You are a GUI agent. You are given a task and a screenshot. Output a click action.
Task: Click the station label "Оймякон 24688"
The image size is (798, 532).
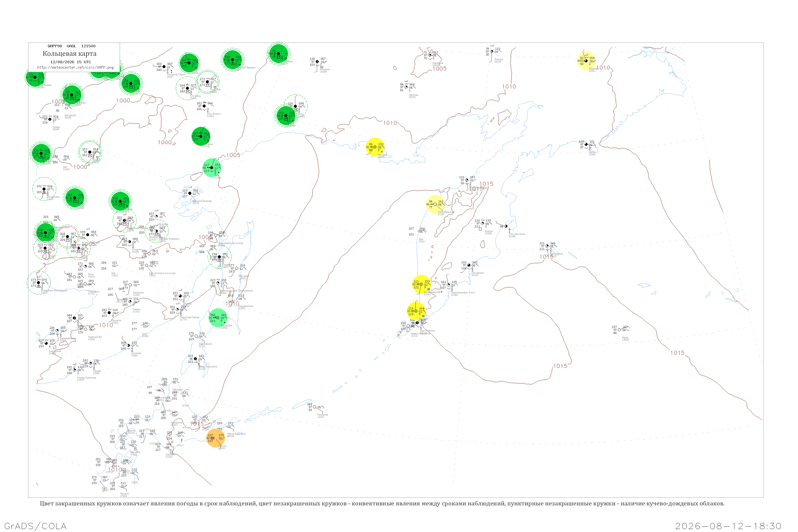click(325, 70)
